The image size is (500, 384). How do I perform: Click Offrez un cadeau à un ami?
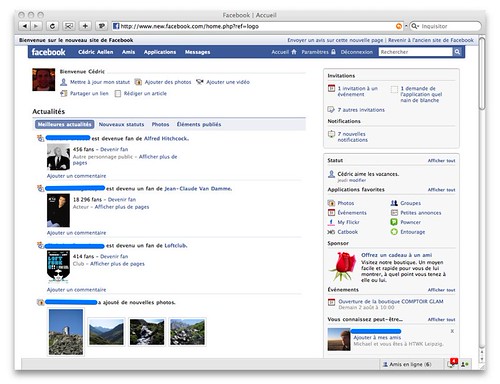(x=397, y=255)
